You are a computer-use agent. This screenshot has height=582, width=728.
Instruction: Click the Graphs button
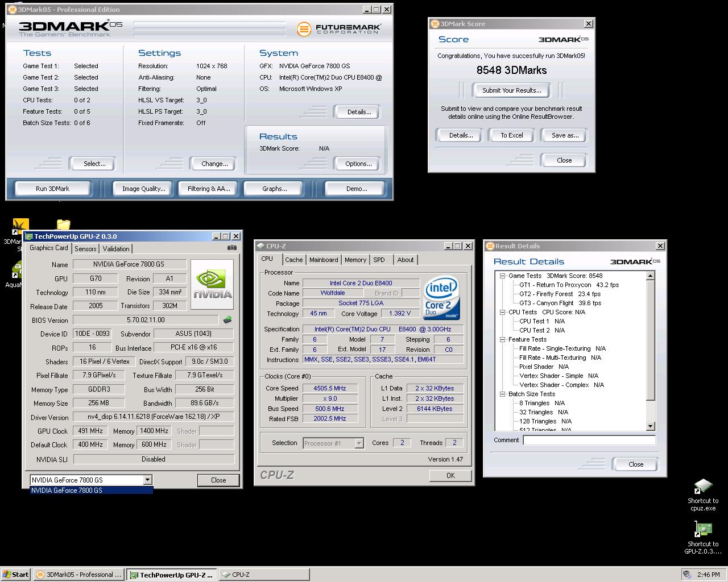click(x=274, y=189)
